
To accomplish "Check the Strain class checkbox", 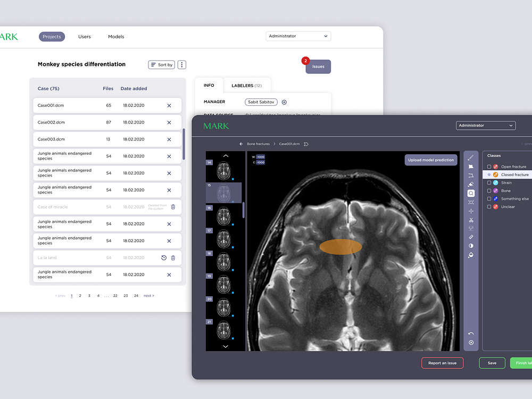I will pos(489,182).
